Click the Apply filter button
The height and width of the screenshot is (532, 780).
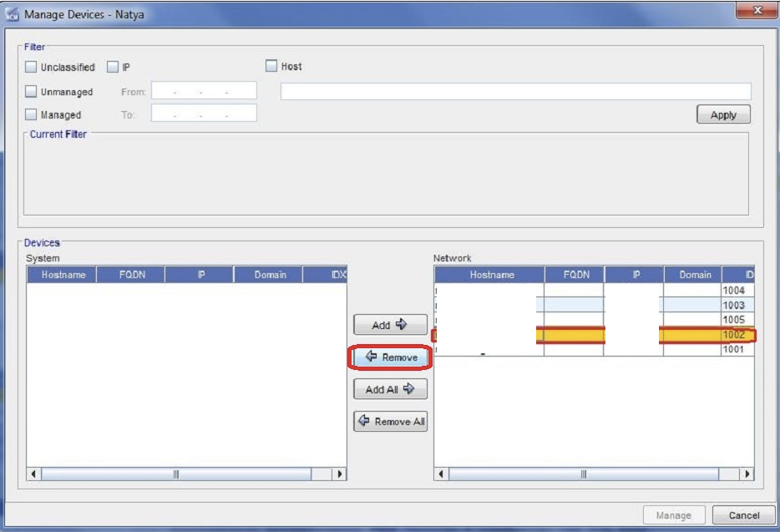pyautogui.click(x=723, y=115)
